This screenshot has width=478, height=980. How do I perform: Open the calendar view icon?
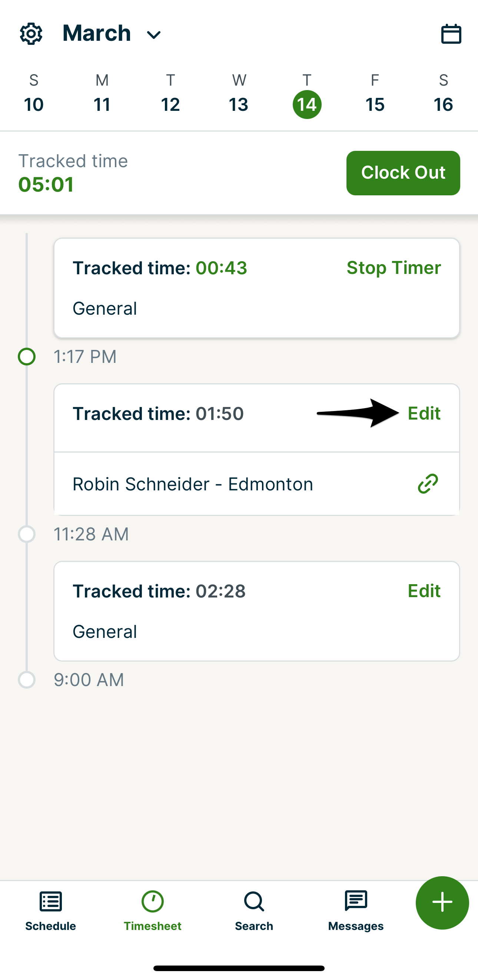coord(451,34)
